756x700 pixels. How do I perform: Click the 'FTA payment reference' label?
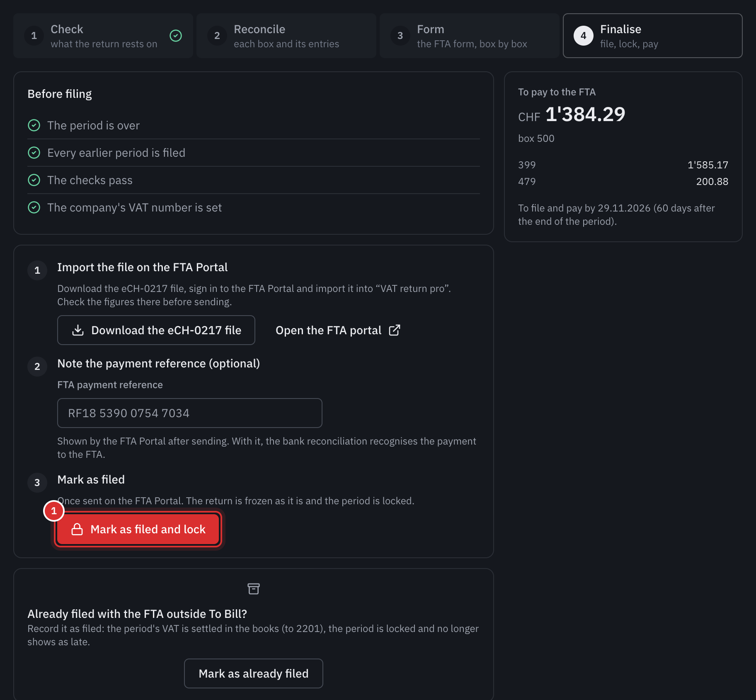click(x=110, y=385)
